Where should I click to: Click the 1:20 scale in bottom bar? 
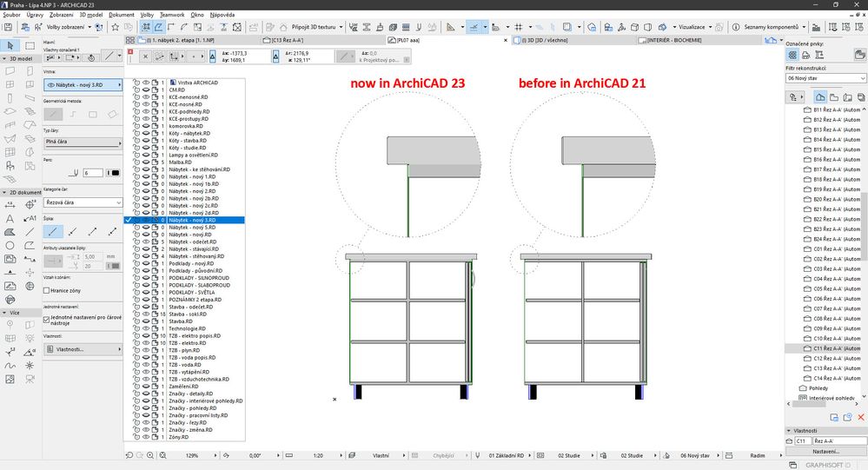[318, 455]
